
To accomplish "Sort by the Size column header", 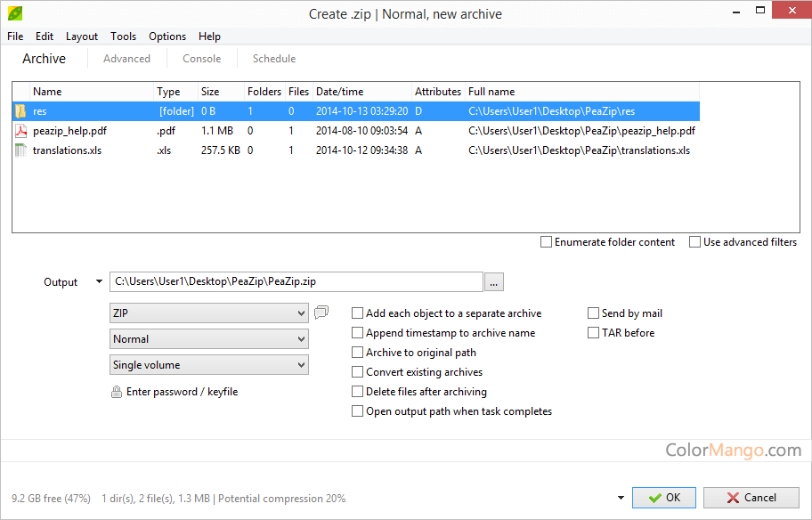I will pyautogui.click(x=221, y=92).
